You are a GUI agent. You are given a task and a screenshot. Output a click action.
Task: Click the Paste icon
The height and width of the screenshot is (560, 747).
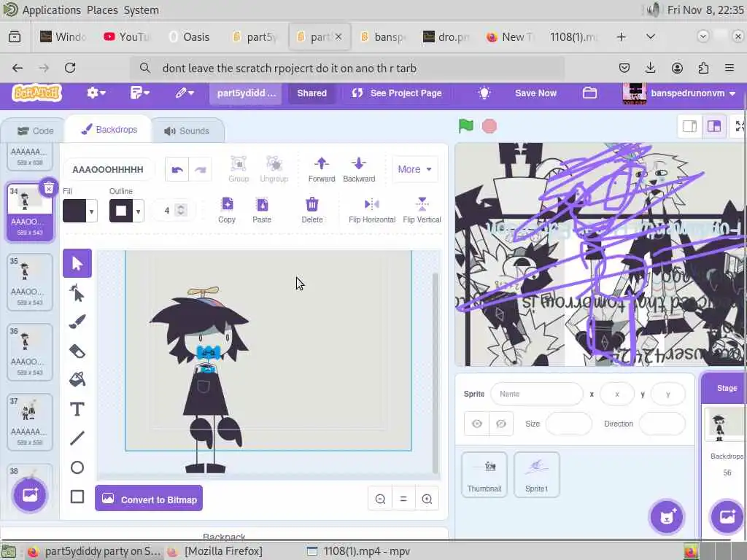click(262, 210)
